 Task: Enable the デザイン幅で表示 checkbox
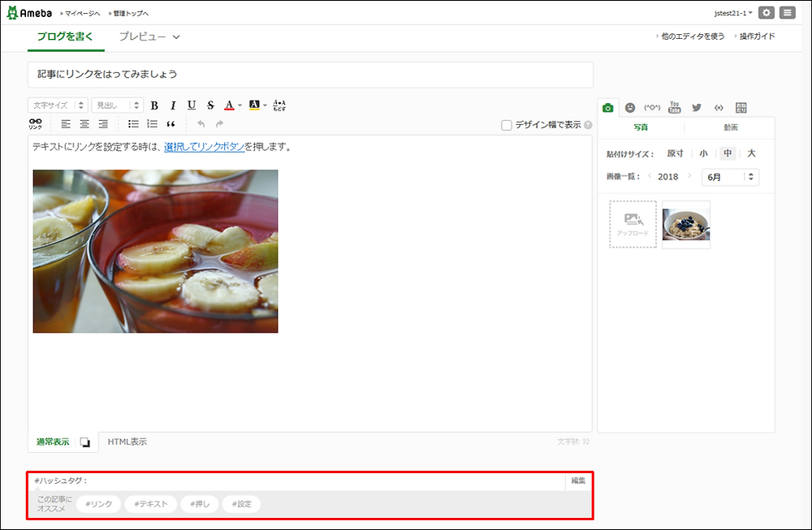pos(507,125)
